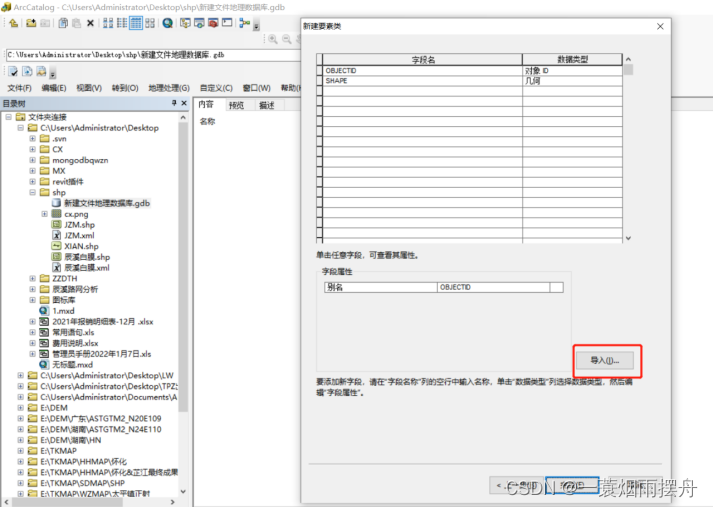
Task: Expand the .svn folder
Action: pos(32,138)
